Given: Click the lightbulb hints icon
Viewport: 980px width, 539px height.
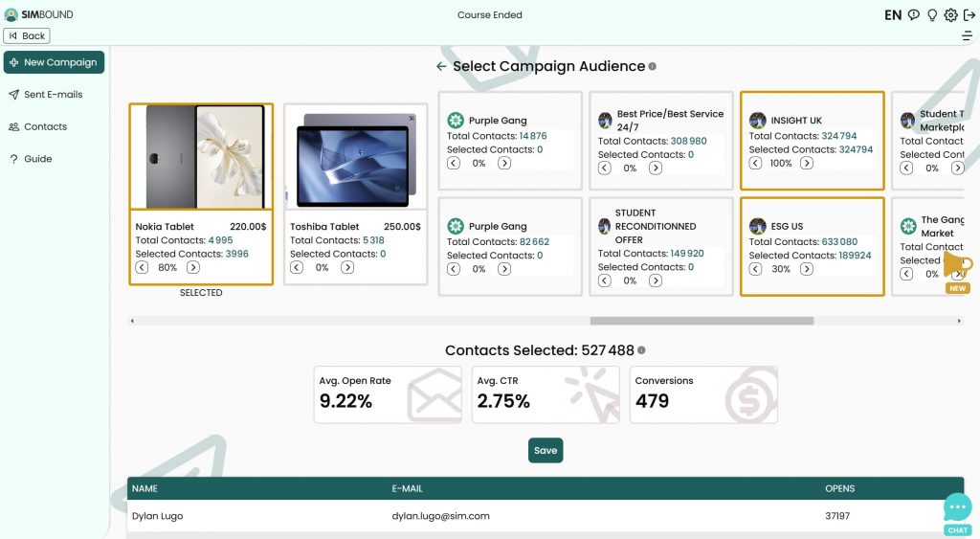Looking at the screenshot, I should 932,15.
